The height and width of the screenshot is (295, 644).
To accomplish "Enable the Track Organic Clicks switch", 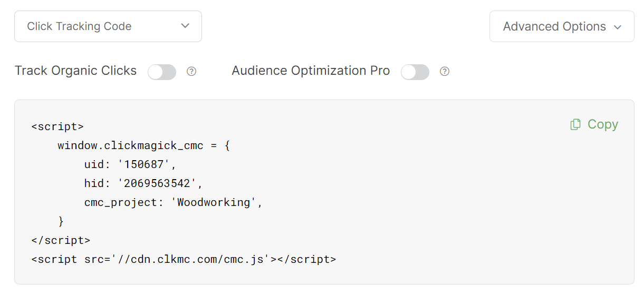I will coord(162,72).
